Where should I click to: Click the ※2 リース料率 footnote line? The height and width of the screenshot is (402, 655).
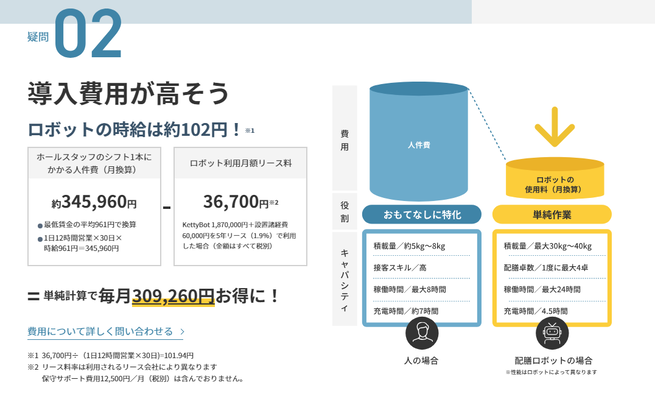(122, 367)
